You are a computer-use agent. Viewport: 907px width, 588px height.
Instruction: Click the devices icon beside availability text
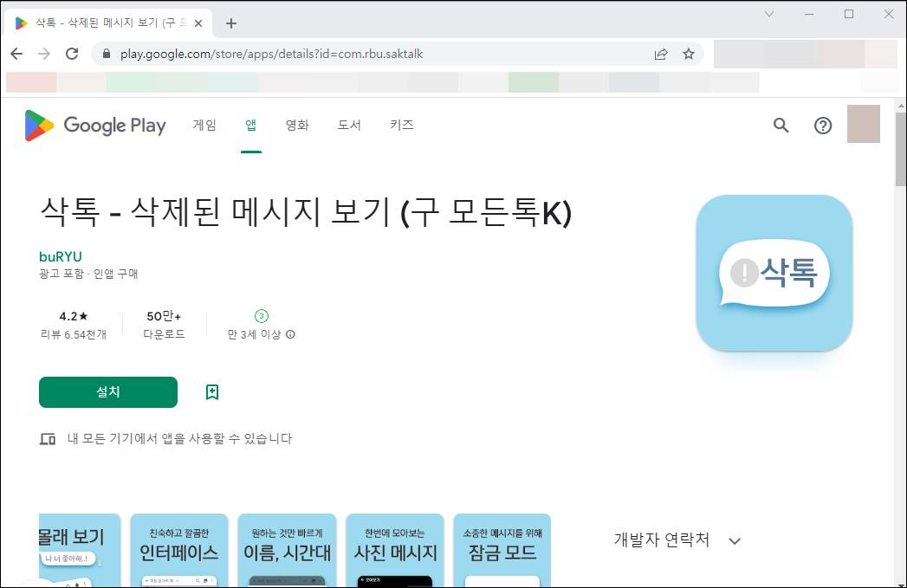48,439
